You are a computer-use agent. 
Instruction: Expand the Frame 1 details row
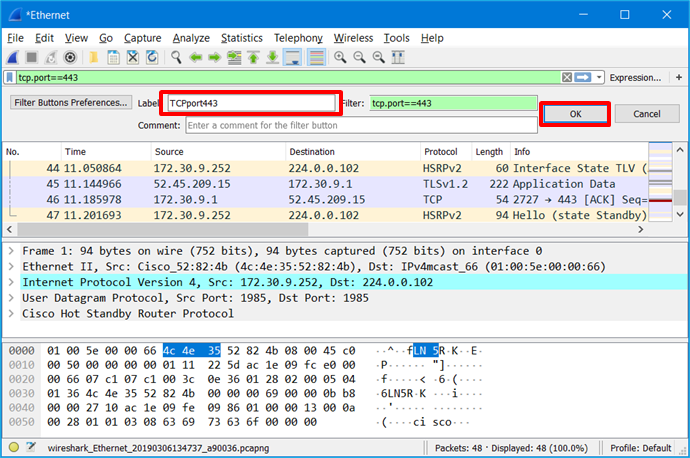pos(11,251)
